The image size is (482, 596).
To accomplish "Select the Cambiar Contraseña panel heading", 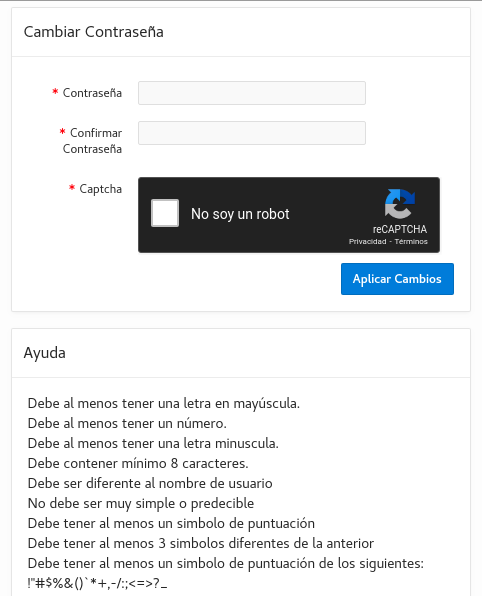I will [x=94, y=32].
